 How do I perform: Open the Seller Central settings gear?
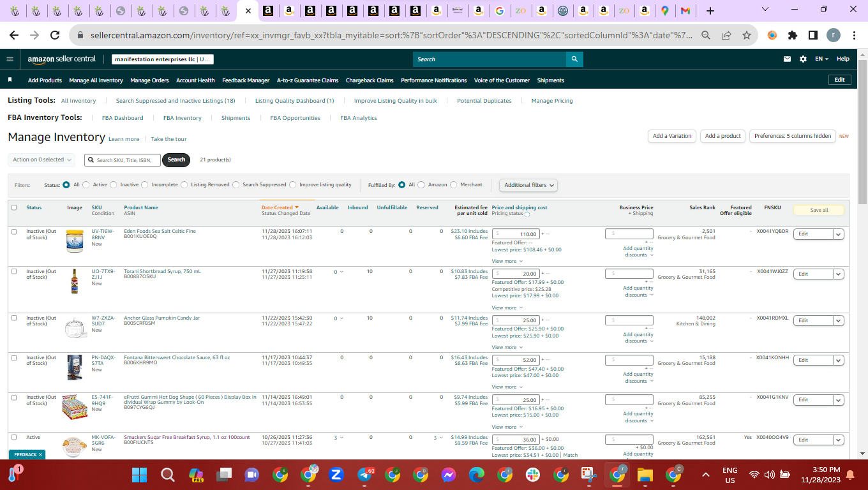click(x=803, y=59)
